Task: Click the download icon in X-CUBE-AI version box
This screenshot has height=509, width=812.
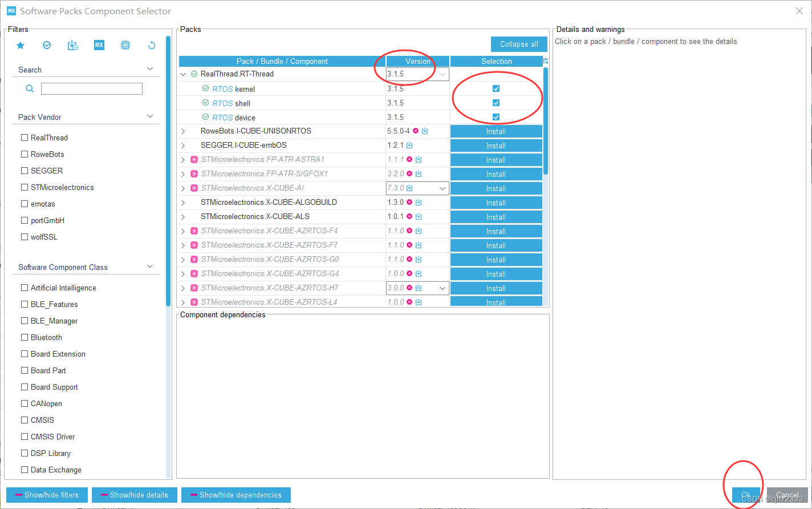Action: tap(409, 188)
